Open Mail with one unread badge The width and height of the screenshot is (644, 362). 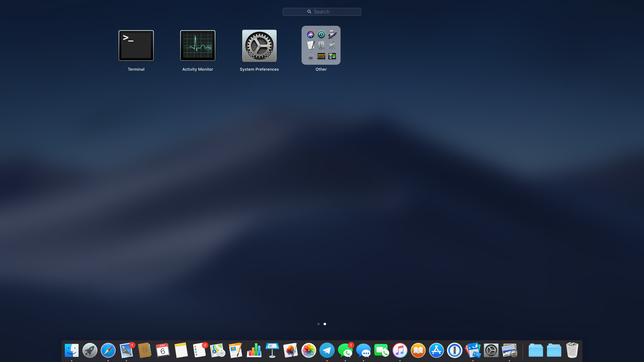pos(126,350)
